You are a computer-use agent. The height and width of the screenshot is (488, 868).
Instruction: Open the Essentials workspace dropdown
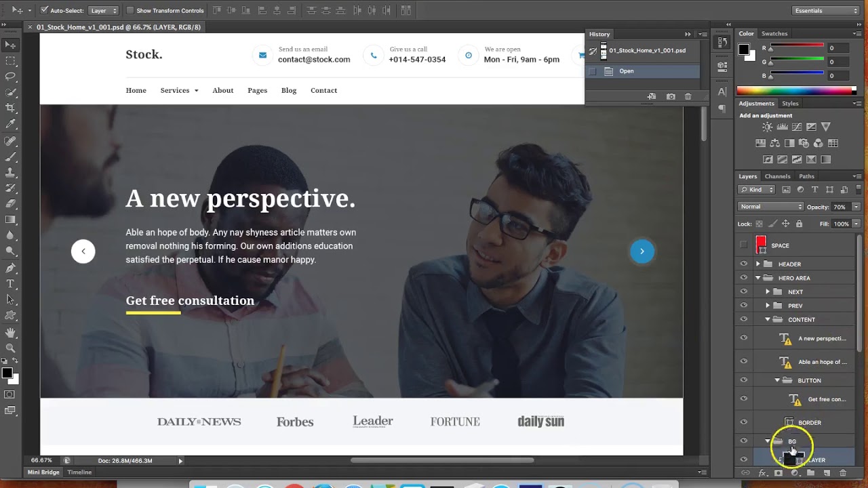(826, 10)
